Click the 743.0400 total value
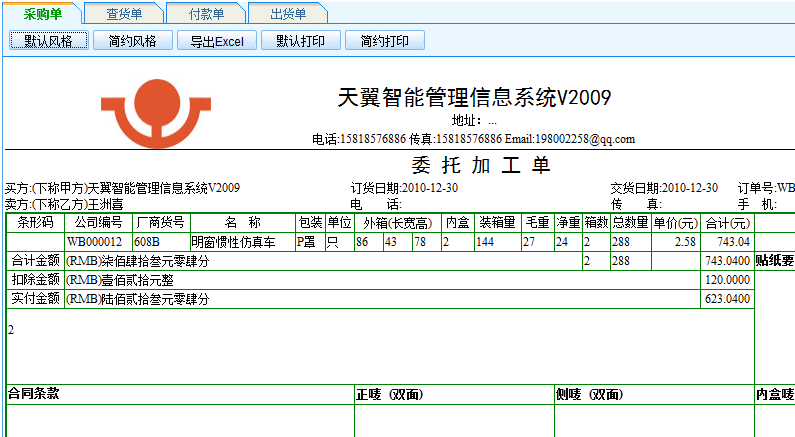The image size is (795, 437). tap(728, 261)
